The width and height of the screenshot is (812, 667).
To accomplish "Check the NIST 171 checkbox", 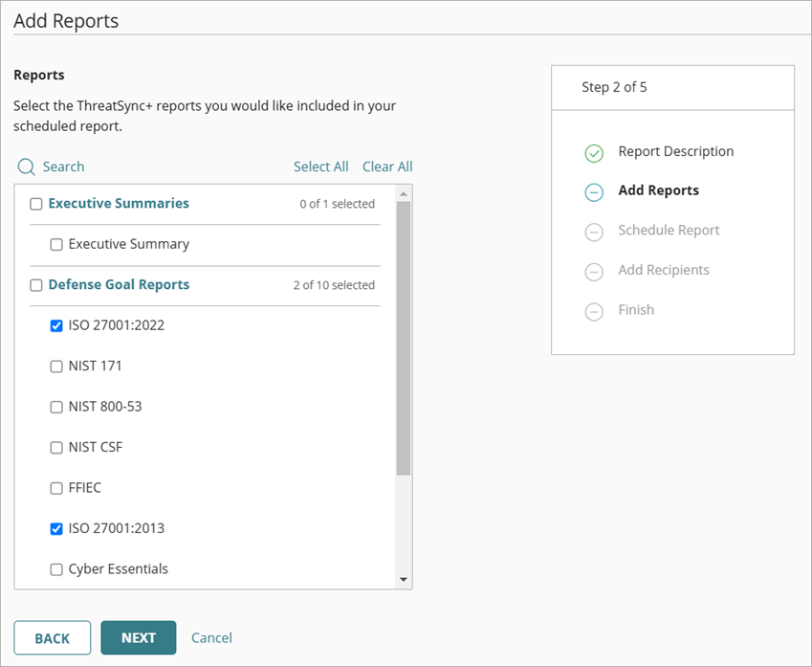I will (x=56, y=366).
